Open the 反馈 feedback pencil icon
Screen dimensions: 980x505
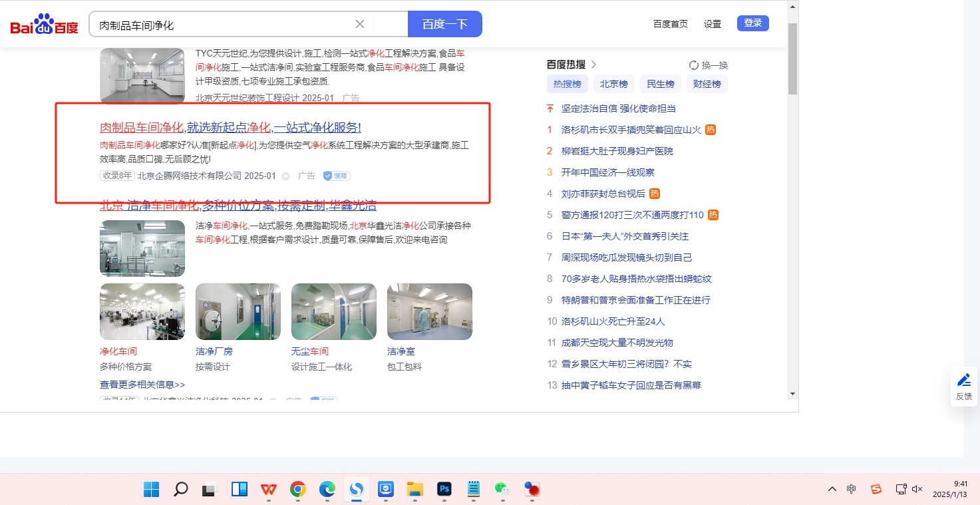[x=964, y=380]
